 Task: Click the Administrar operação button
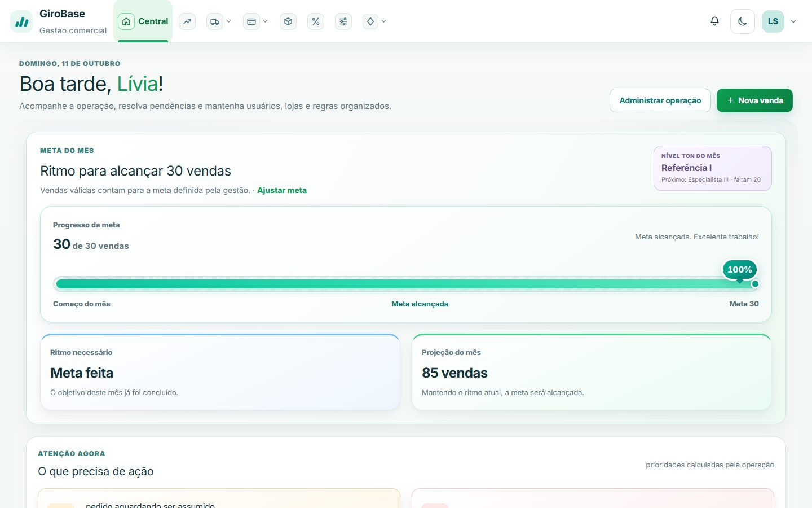[660, 100]
